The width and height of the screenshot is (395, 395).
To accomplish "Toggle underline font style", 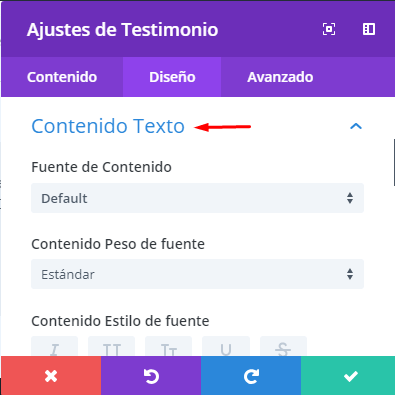I will (226, 347).
